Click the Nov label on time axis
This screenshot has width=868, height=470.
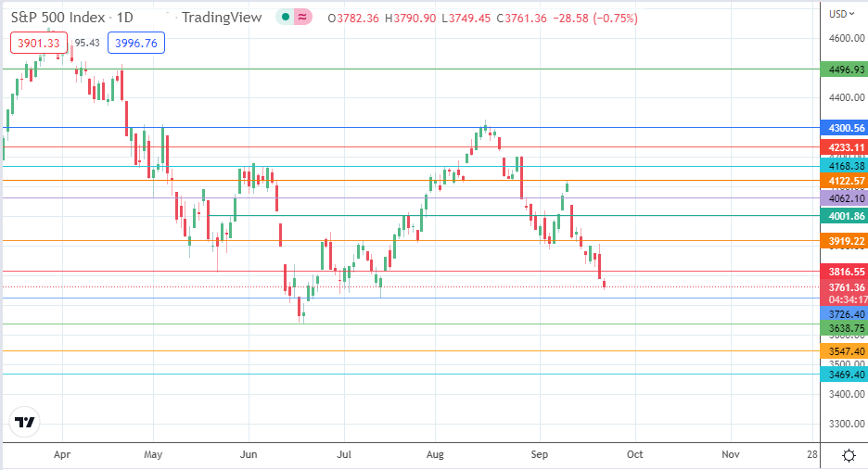731,454
